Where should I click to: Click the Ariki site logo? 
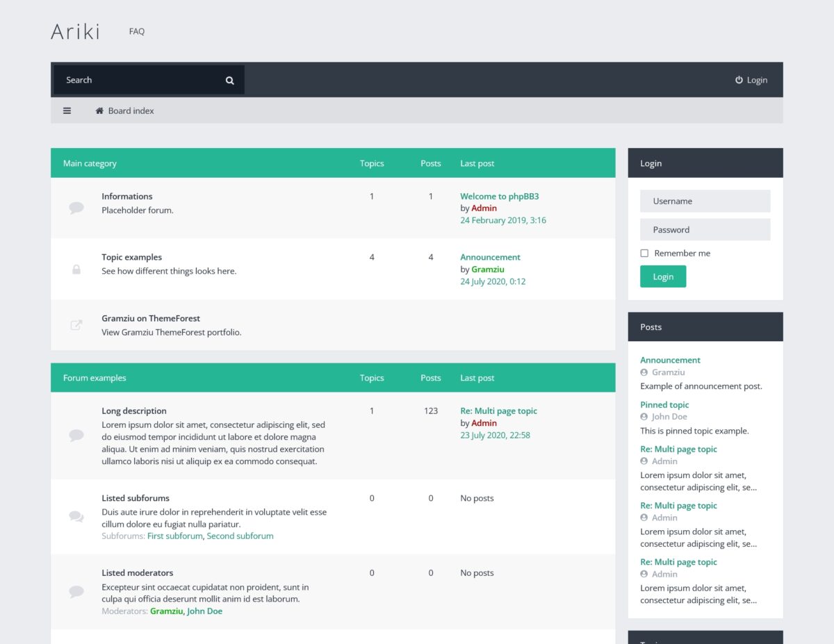(75, 32)
